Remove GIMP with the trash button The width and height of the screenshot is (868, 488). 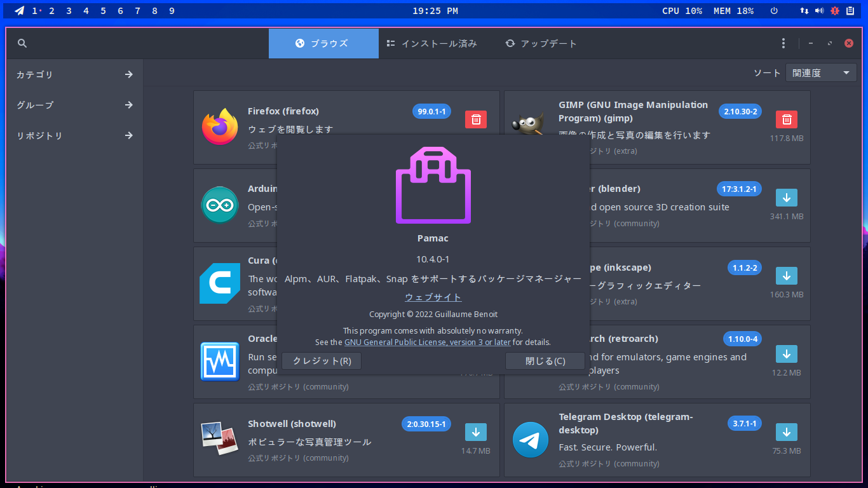coord(787,119)
